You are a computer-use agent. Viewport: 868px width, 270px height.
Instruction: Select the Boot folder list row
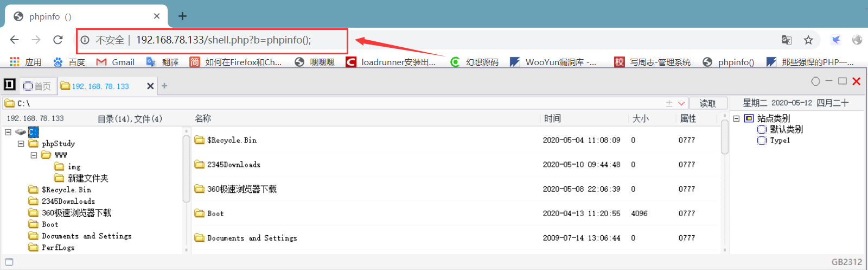pos(456,214)
